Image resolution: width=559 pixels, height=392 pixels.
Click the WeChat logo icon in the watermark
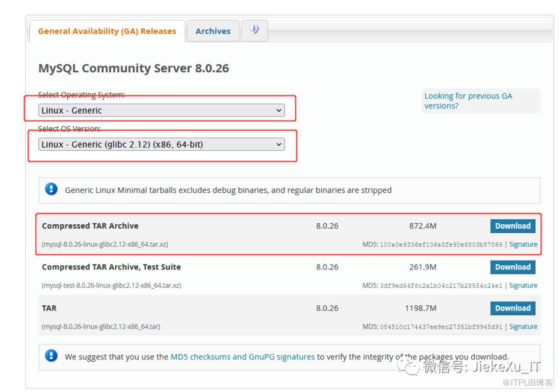411,367
